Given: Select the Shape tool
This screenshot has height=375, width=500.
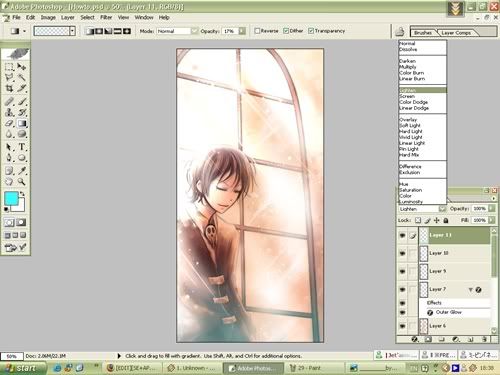Looking at the screenshot, I should pyautogui.click(x=22, y=158).
